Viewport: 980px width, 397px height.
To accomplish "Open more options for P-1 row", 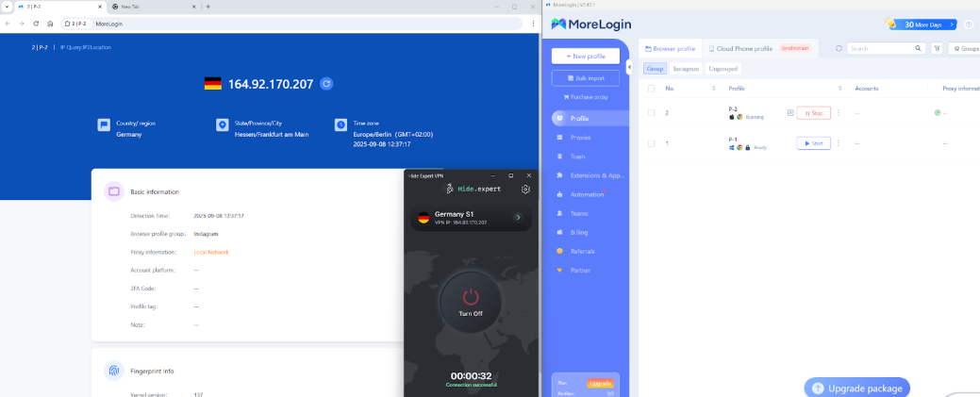I will click(x=839, y=143).
